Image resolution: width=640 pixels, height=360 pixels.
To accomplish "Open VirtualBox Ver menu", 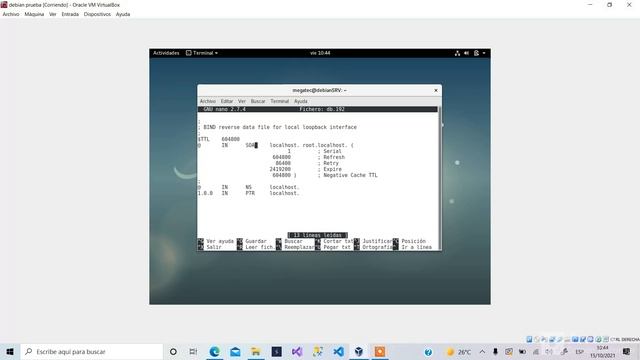I will point(53,14).
